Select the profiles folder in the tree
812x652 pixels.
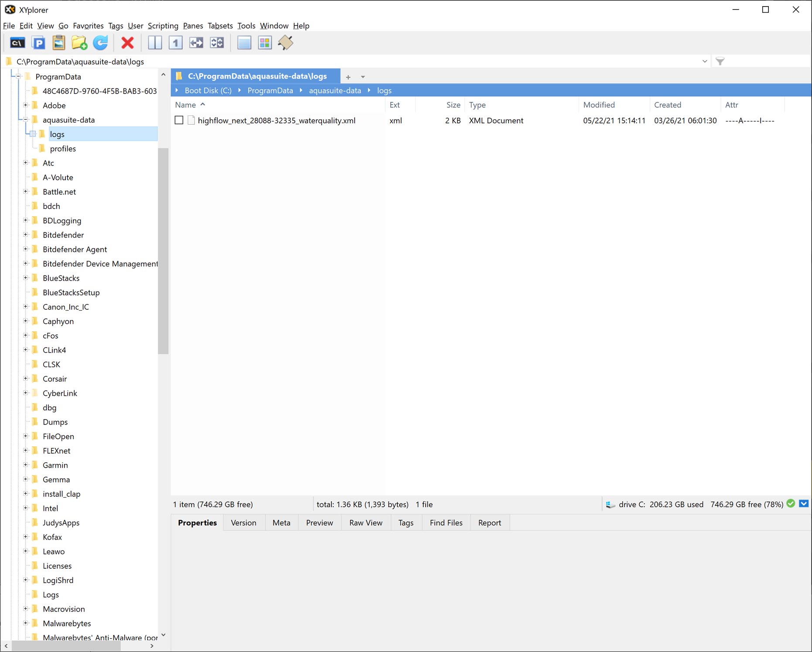63,149
